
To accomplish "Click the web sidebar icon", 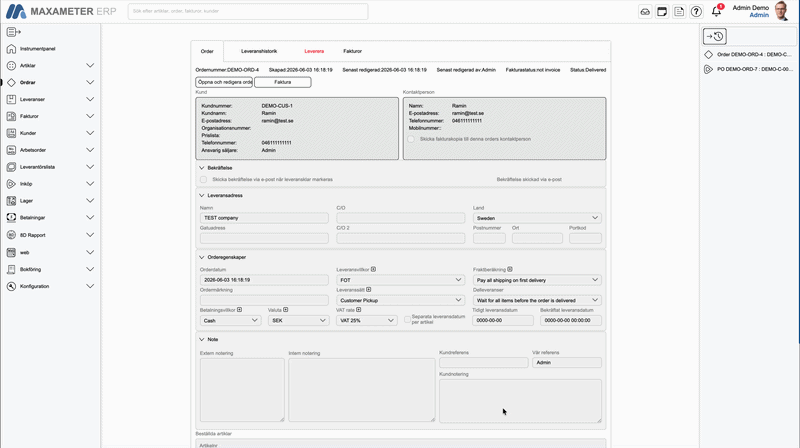I will pyautogui.click(x=11, y=253).
